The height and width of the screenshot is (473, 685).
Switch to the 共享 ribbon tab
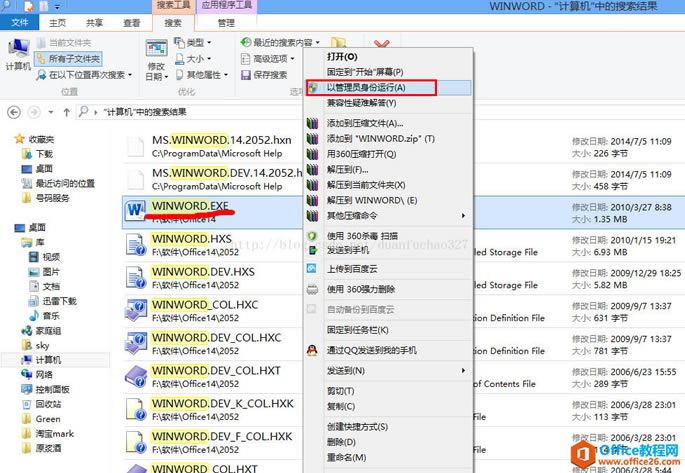[94, 23]
